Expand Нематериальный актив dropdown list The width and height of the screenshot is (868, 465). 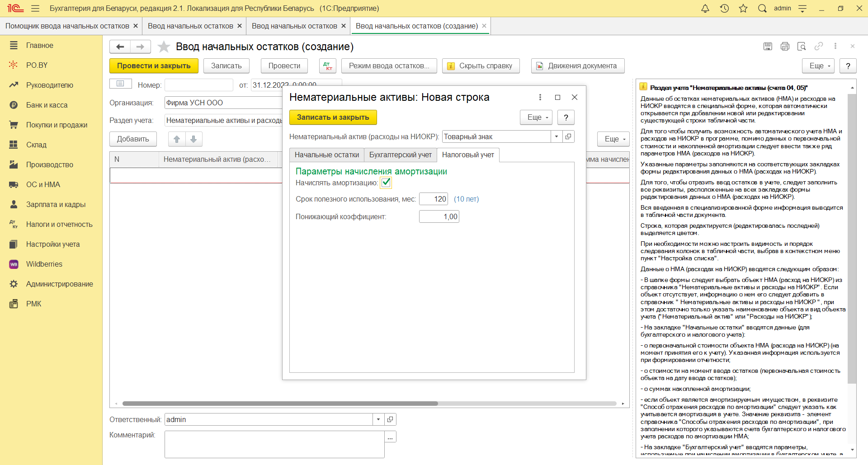557,136
